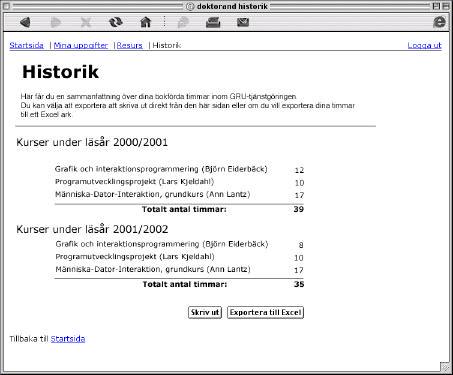Open the Resurs navigation link
The image size is (453, 375).
pos(129,45)
